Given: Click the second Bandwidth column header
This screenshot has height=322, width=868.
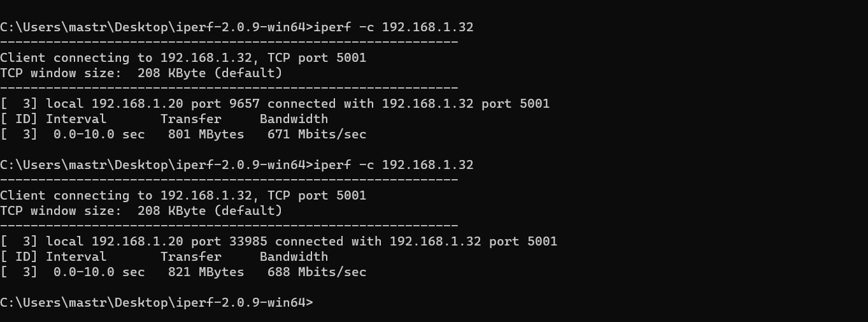Looking at the screenshot, I should pos(294,256).
